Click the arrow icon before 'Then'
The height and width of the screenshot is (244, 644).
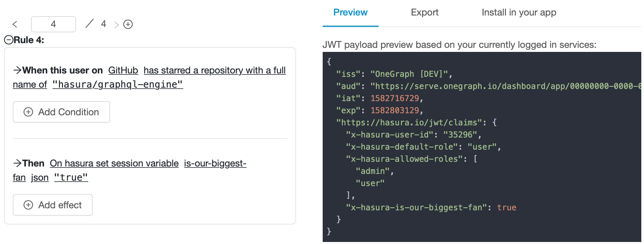[x=17, y=163]
